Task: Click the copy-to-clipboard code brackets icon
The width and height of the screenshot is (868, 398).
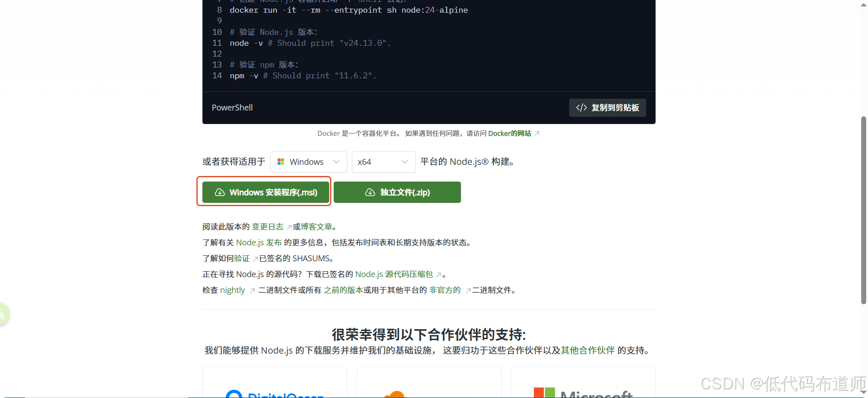Action: 581,108
